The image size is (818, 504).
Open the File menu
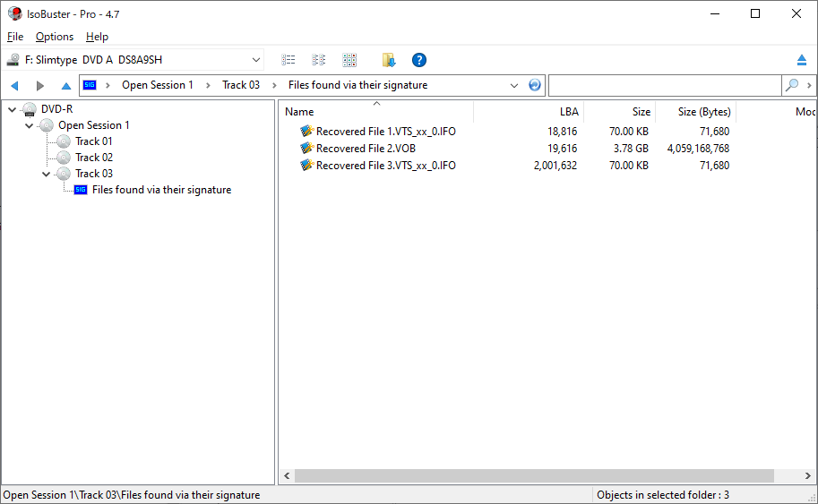[x=15, y=37]
